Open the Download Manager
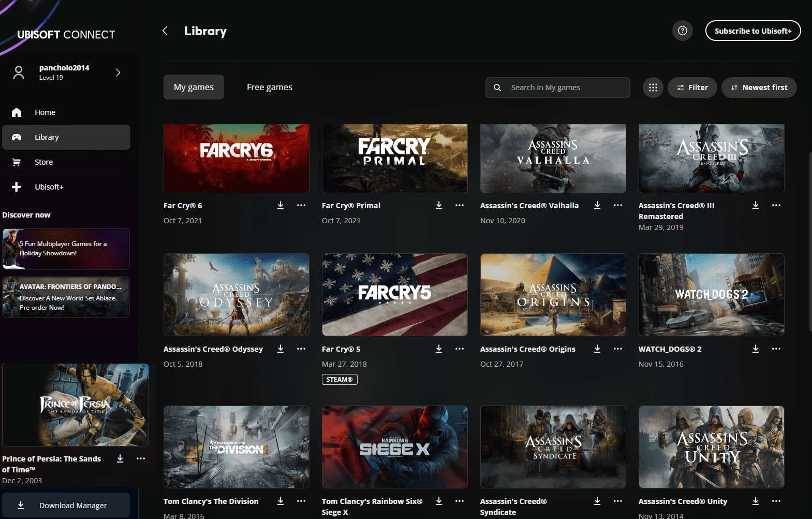The height and width of the screenshot is (519, 812). click(66, 505)
